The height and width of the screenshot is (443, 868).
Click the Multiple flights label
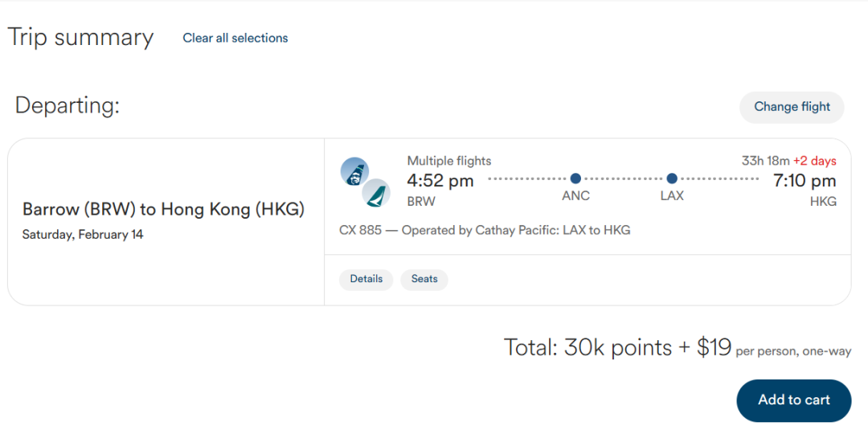coord(449,161)
